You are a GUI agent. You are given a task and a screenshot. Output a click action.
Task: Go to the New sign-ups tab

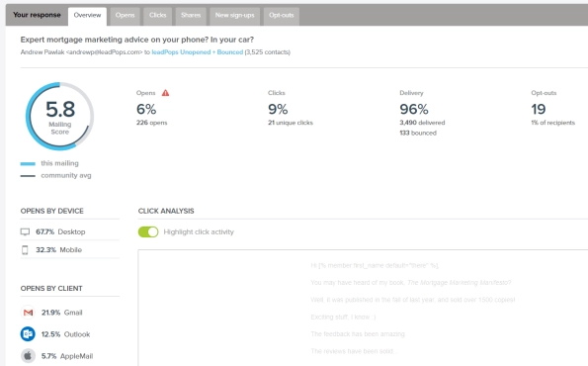pos(235,16)
